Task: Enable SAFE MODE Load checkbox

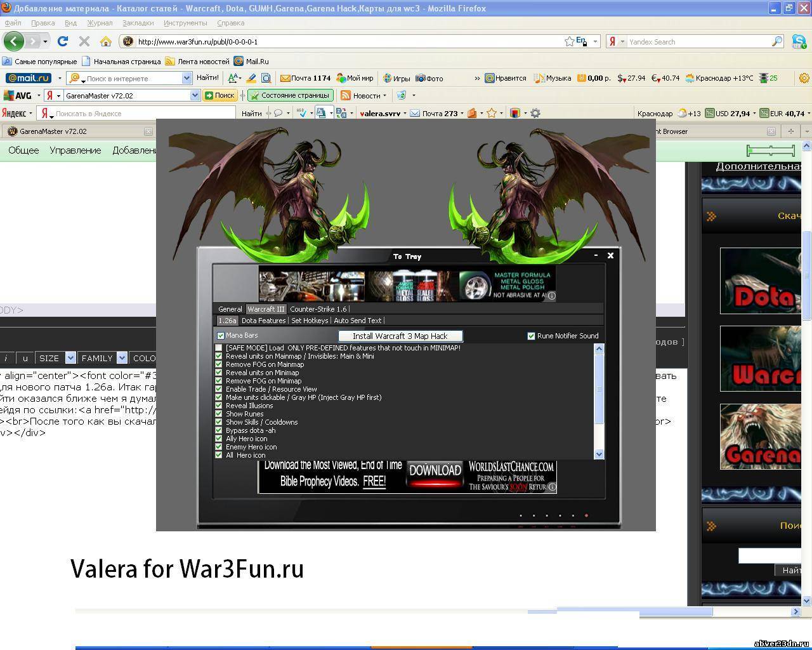Action: point(219,348)
